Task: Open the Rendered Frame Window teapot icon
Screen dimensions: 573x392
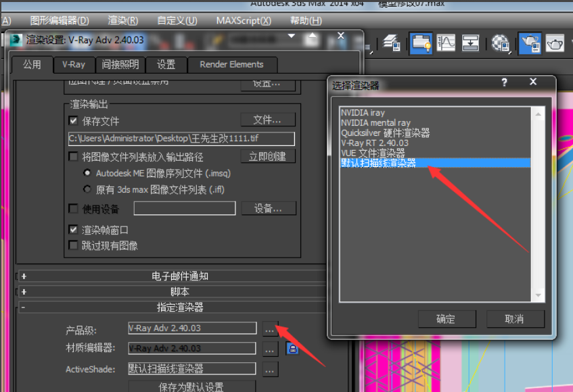Action: [x=555, y=43]
